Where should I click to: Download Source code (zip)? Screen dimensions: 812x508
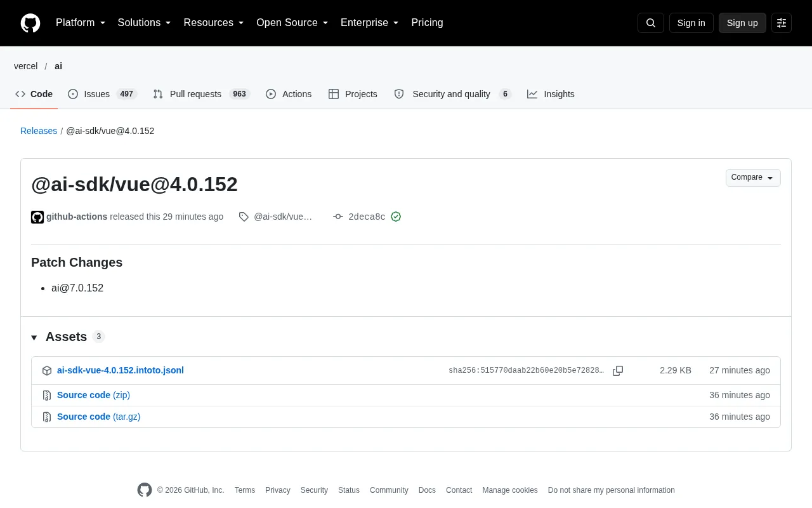[93, 395]
